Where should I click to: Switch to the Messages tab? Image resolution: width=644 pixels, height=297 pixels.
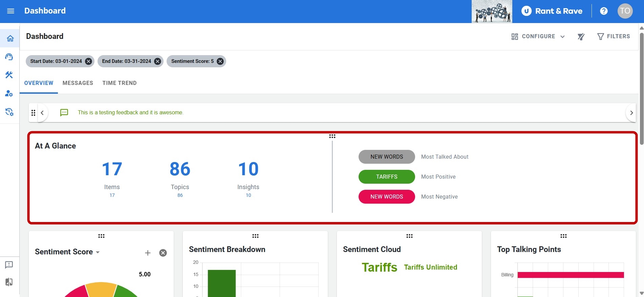tap(78, 83)
